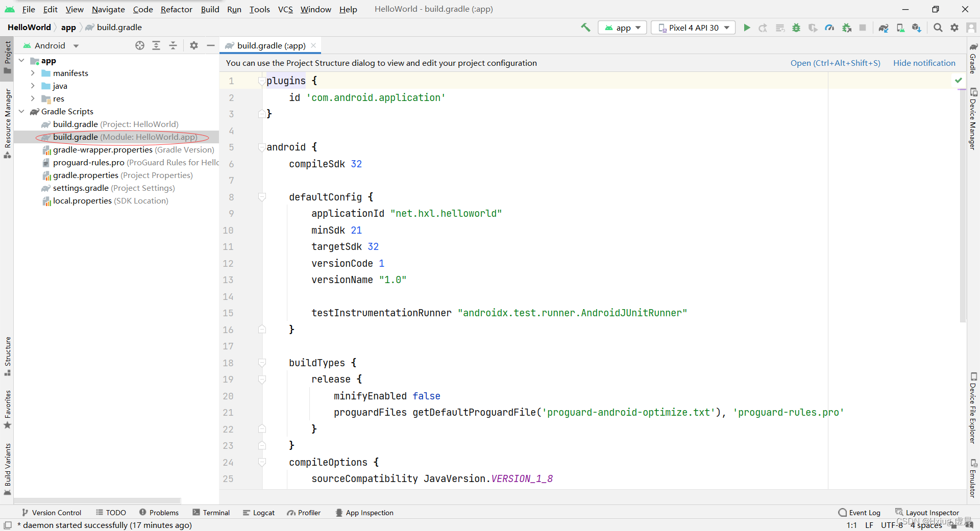Viewport: 980px width, 531px height.
Task: Toggle the Device Manager side panel
Action: click(973, 119)
